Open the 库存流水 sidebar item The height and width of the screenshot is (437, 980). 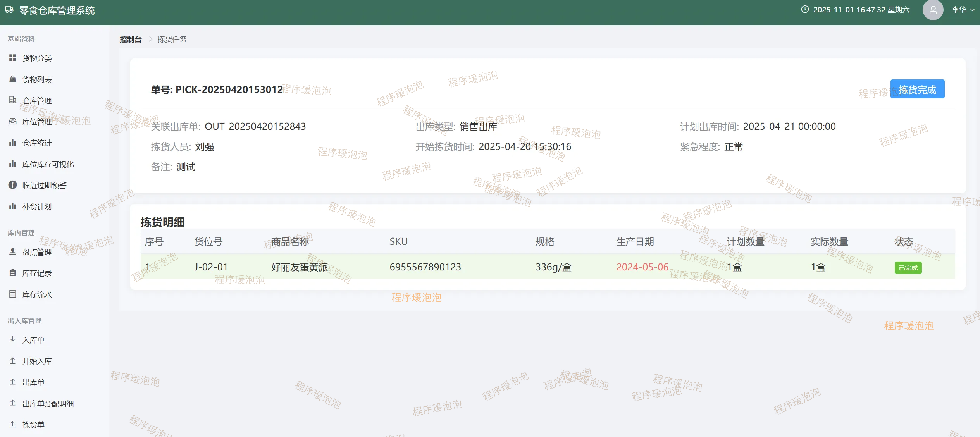[37, 294]
